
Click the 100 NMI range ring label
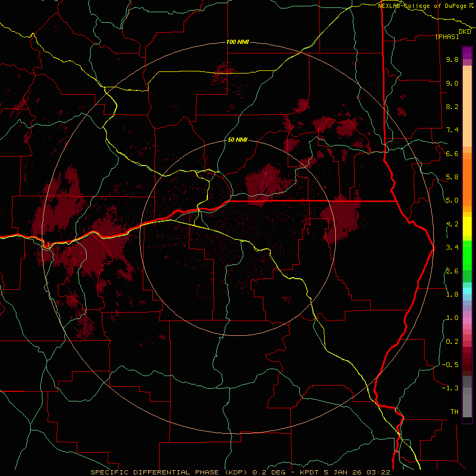point(237,42)
